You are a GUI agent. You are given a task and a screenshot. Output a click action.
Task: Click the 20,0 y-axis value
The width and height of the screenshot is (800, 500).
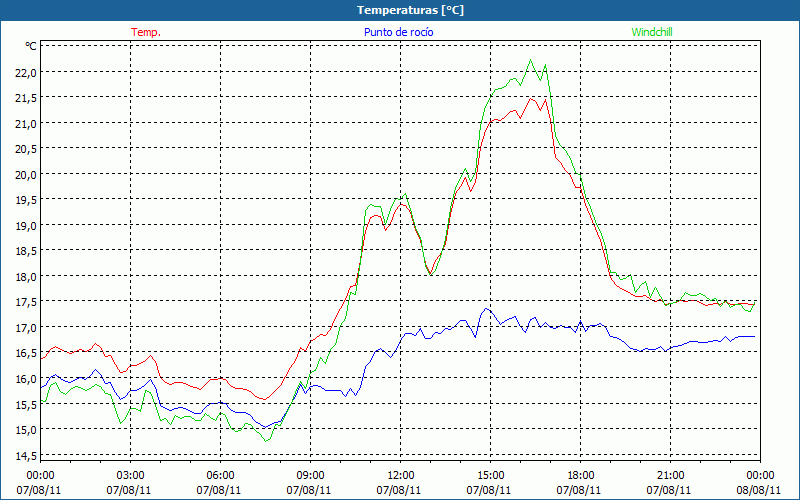click(27, 174)
